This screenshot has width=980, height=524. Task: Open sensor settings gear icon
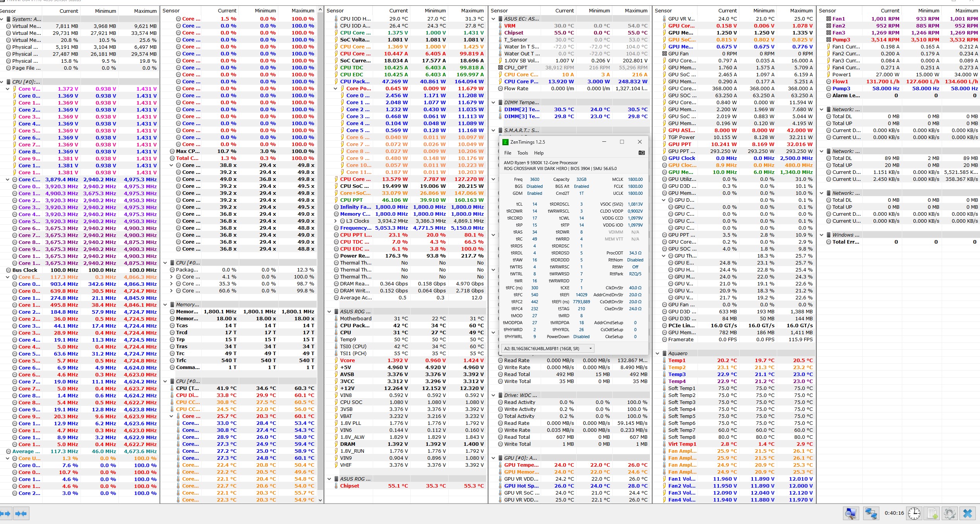coord(950,514)
